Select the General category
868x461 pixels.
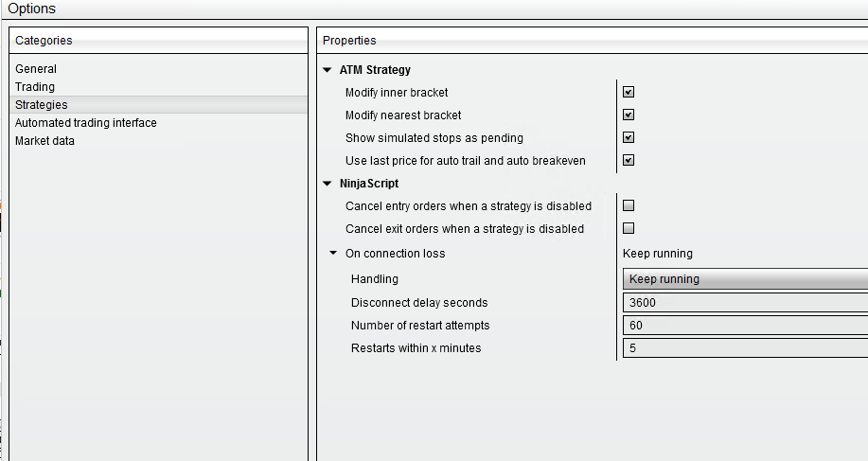coord(36,69)
